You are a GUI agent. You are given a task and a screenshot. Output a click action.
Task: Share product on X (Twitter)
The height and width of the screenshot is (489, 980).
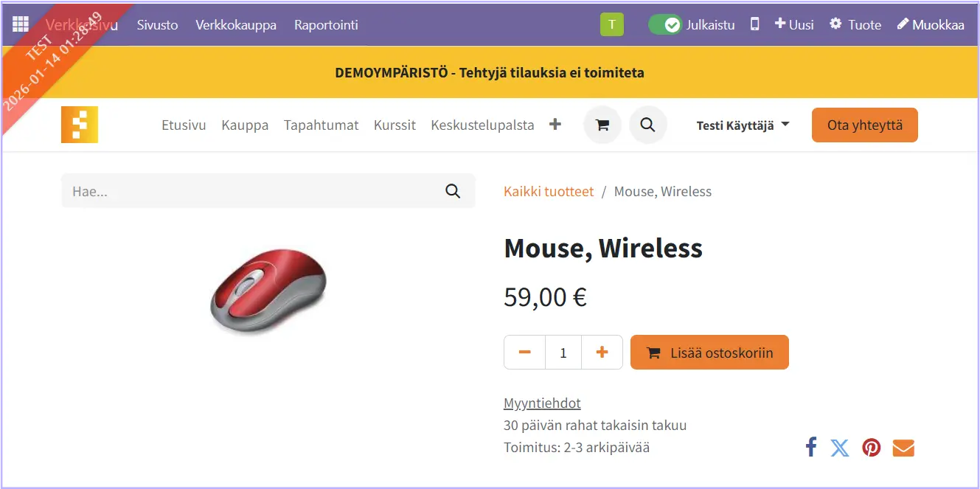[840, 448]
